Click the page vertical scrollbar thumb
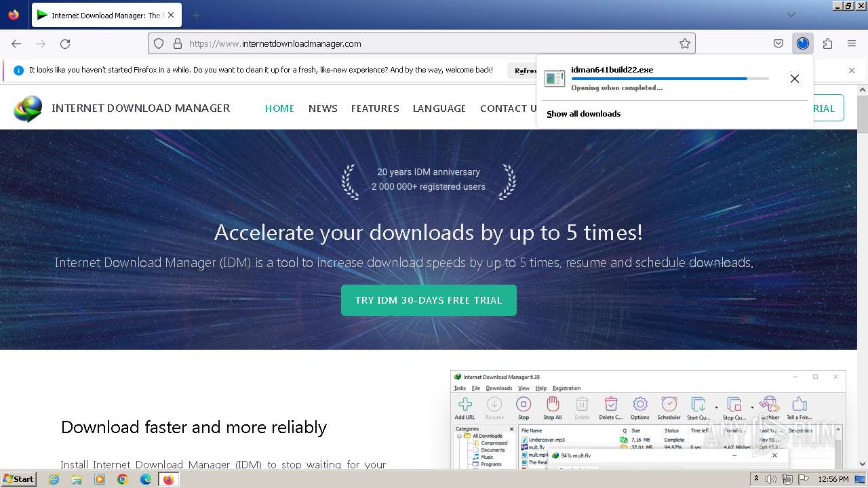This screenshot has height=488, width=868. 863,114
